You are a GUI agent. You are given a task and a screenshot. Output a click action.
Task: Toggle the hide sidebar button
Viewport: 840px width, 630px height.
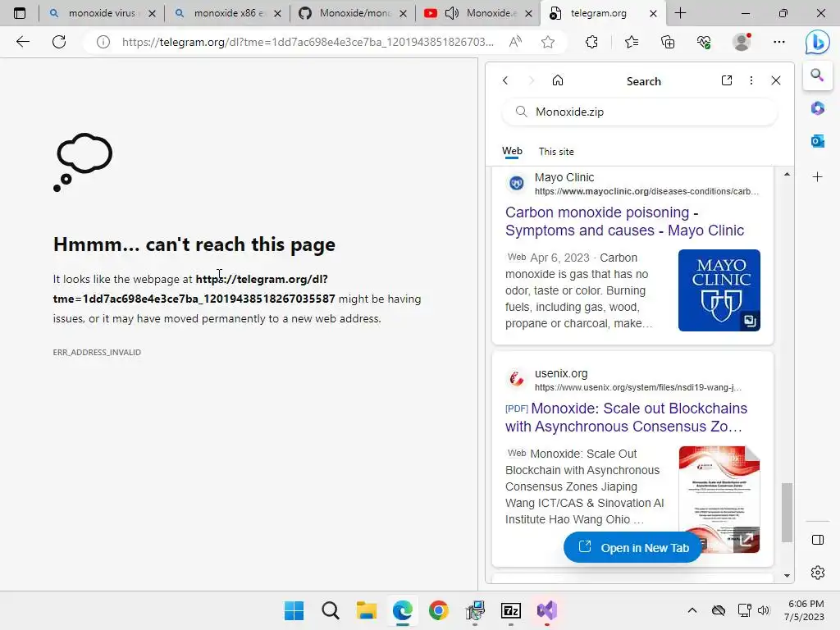(818, 540)
